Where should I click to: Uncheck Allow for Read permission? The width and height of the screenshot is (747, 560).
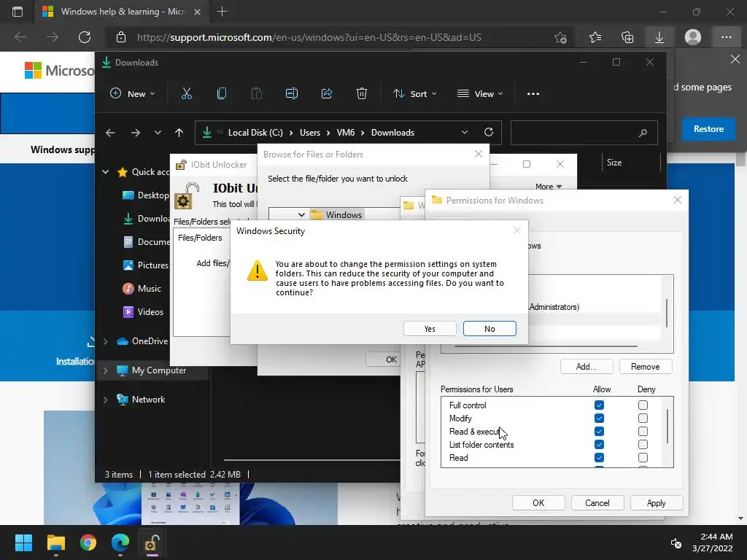(x=600, y=458)
